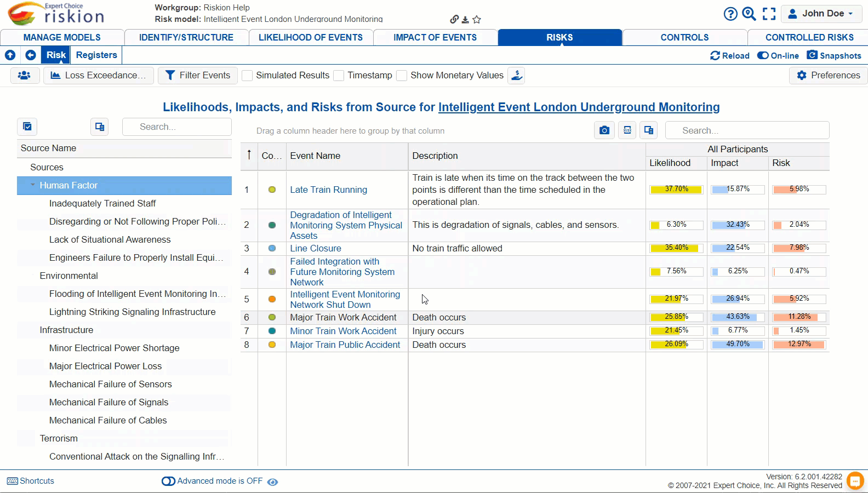Collapse the Human Factor tree node

point(33,185)
